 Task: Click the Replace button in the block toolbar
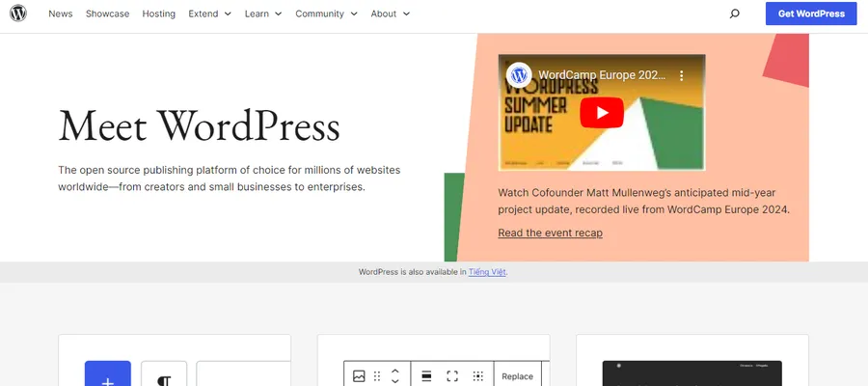tap(518, 376)
